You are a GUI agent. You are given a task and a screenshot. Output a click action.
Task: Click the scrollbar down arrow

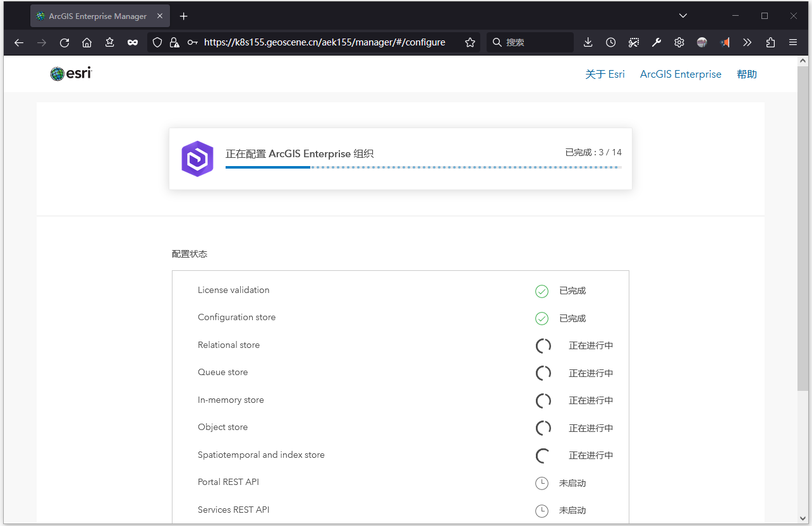[803, 517]
